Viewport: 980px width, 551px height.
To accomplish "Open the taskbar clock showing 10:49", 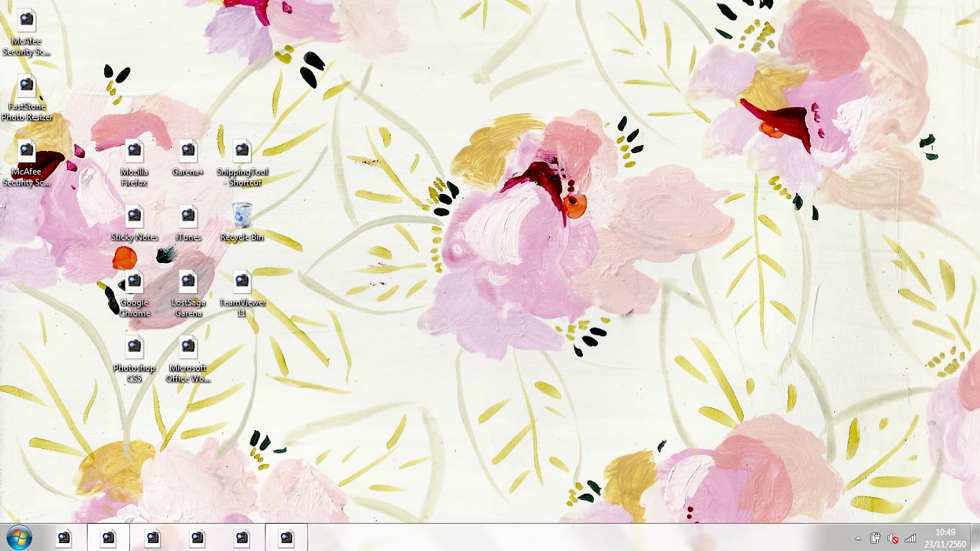I will pyautogui.click(x=945, y=537).
